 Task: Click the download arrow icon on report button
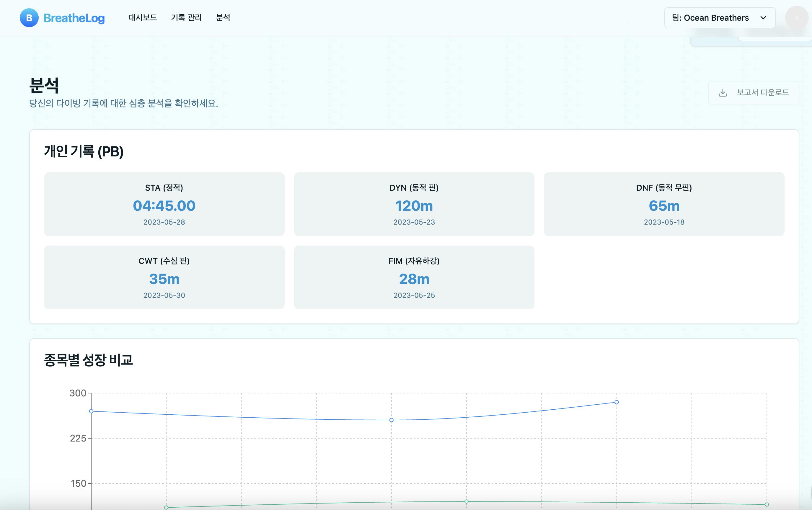click(x=723, y=93)
